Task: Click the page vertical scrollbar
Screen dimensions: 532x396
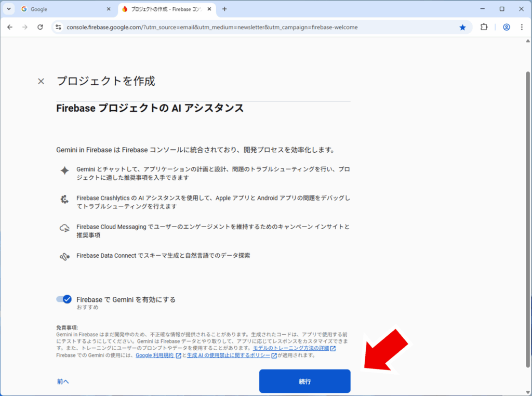Action: pos(528,219)
